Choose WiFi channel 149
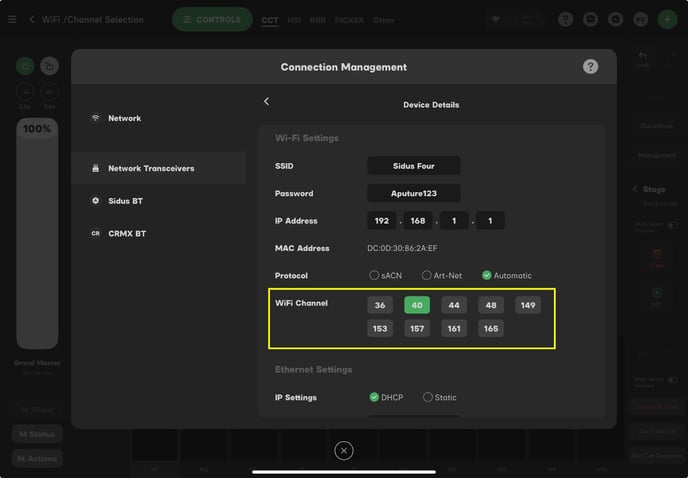The height and width of the screenshot is (478, 688). (x=528, y=305)
